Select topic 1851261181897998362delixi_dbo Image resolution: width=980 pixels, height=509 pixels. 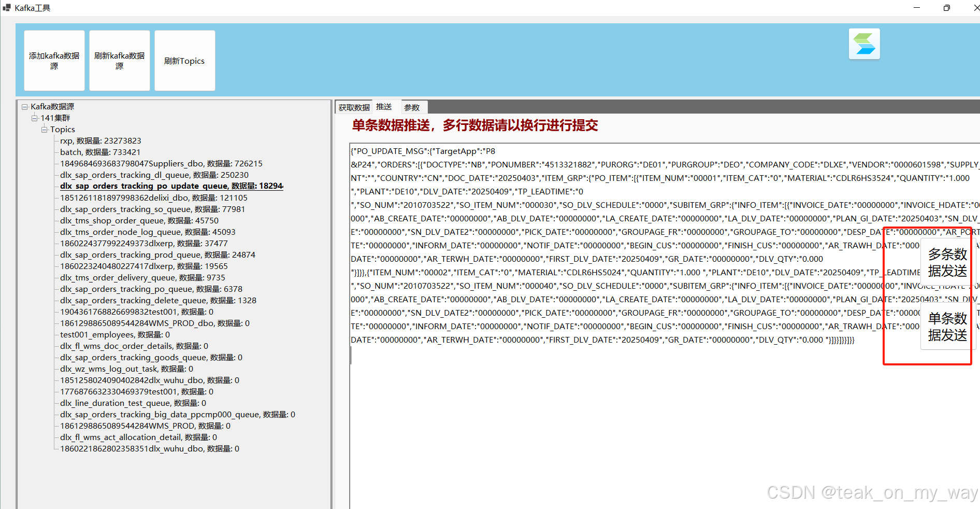[154, 198]
